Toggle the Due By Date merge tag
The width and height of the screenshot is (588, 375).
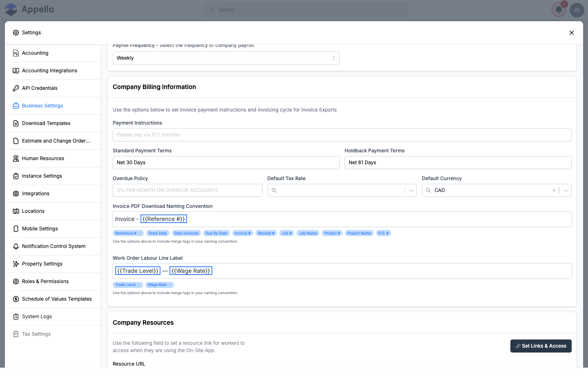(x=216, y=233)
